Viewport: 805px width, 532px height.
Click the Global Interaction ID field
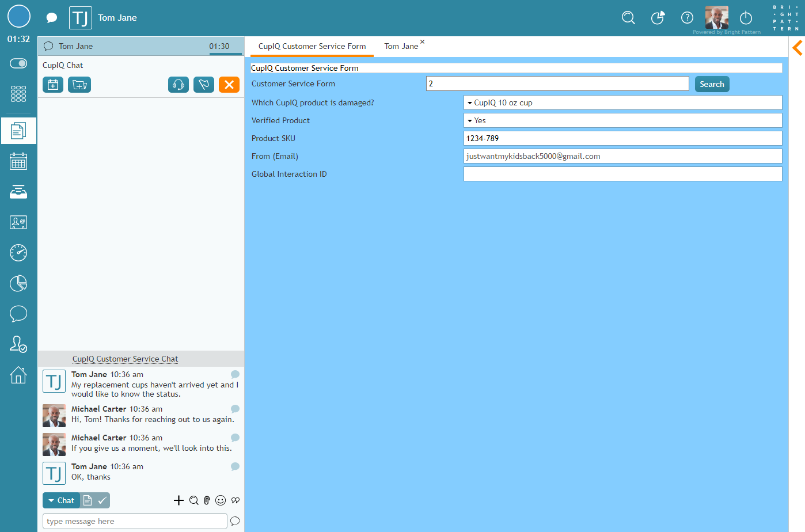click(x=622, y=174)
